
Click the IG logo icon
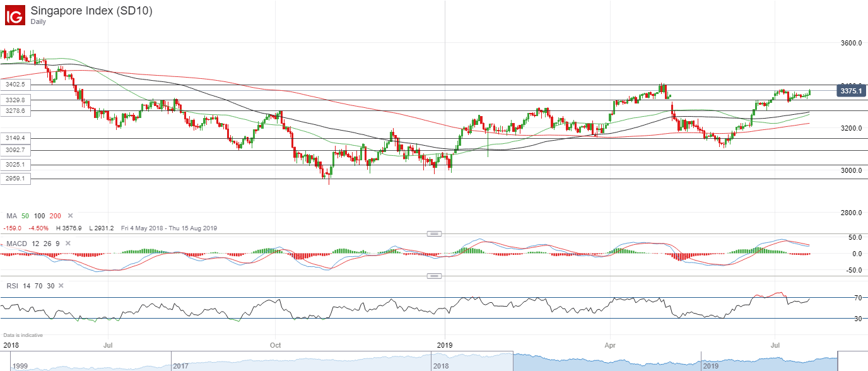tap(15, 15)
